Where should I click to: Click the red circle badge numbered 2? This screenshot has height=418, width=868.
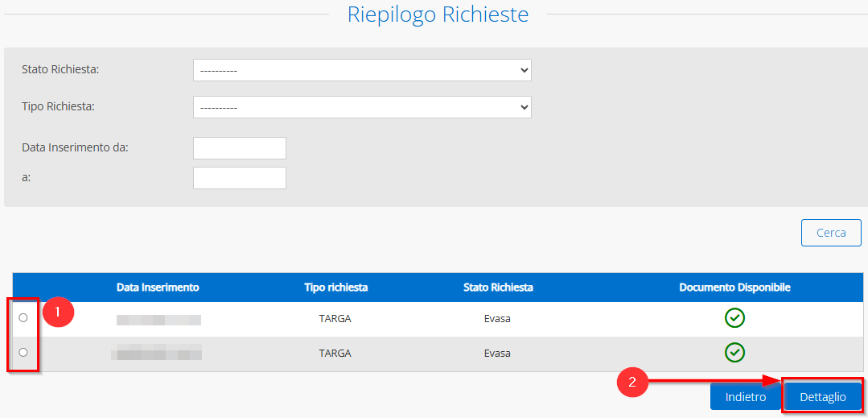[632, 382]
